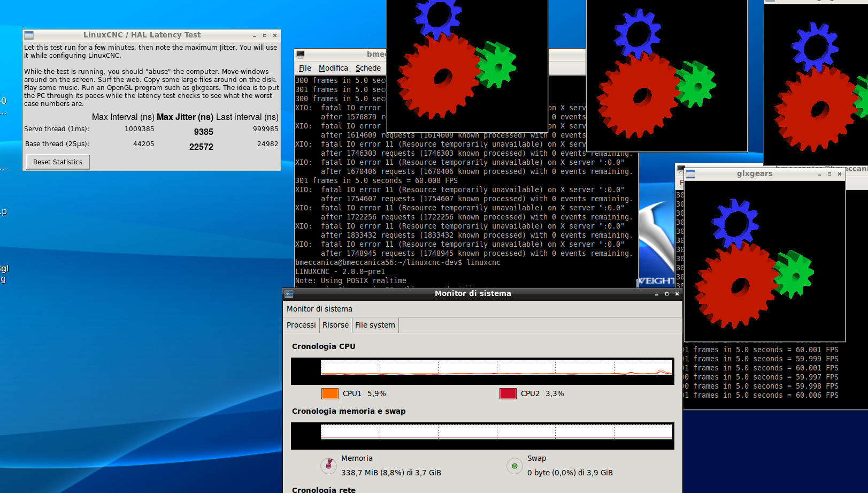Image resolution: width=868 pixels, height=493 pixels.
Task: Click the CPU2 3,3% label
Action: coord(542,393)
